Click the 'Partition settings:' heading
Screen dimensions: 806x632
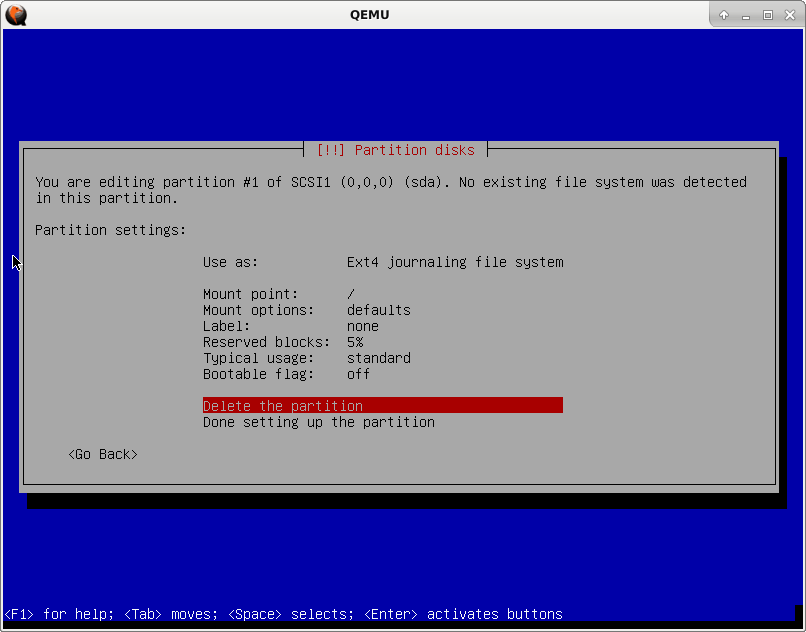(x=110, y=230)
